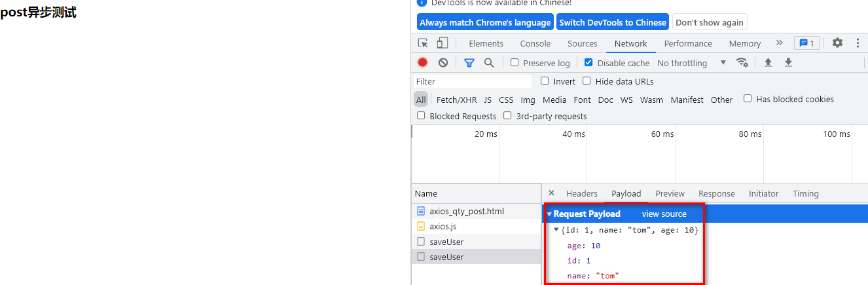
Task: Filter requests by WS type
Action: click(626, 100)
